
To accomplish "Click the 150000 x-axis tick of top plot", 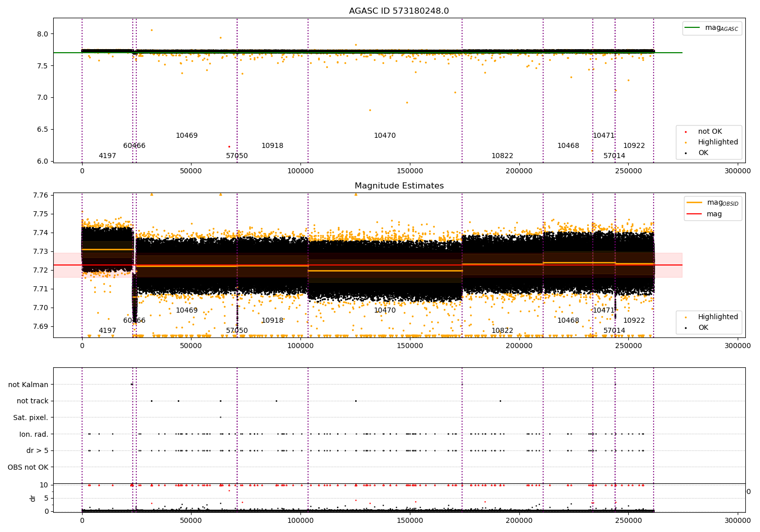I will (x=410, y=171).
